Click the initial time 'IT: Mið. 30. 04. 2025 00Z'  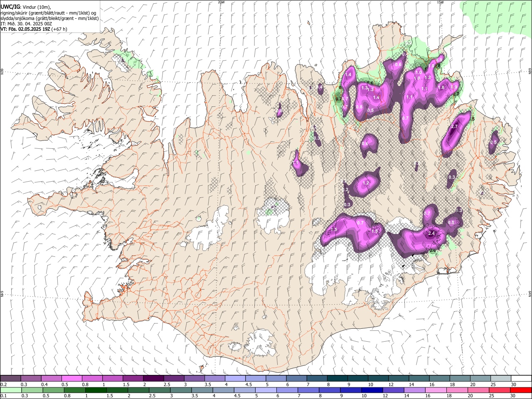(x=27, y=24)
